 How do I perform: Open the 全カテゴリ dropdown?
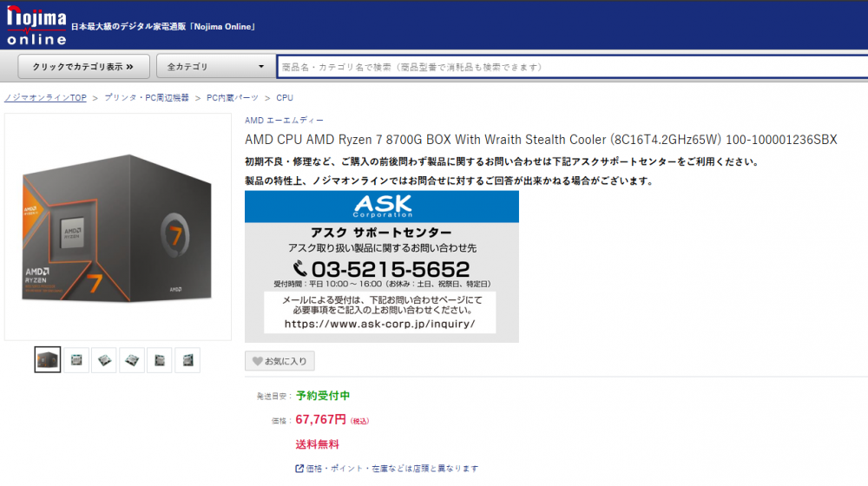tap(216, 67)
